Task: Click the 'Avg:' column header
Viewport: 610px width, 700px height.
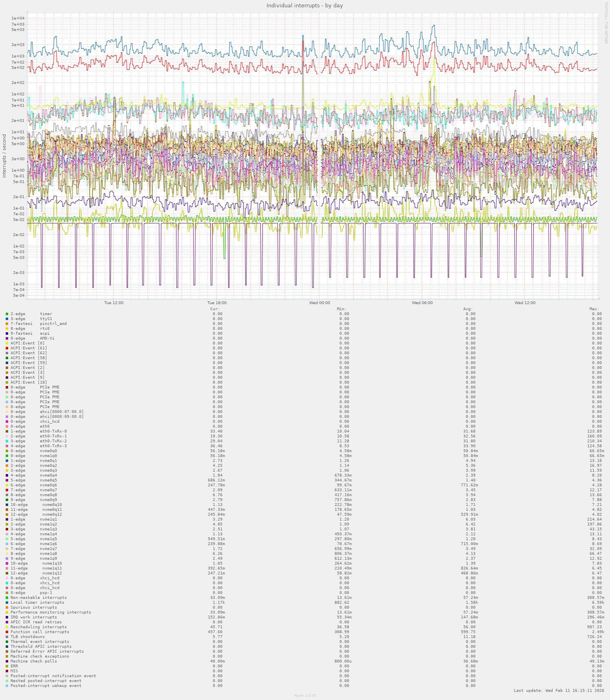Action: click(468, 309)
